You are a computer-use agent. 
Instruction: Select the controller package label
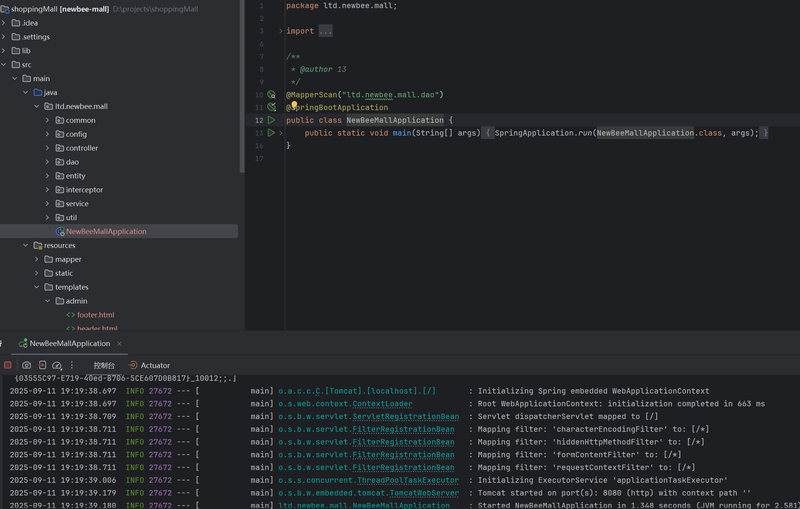coord(82,148)
